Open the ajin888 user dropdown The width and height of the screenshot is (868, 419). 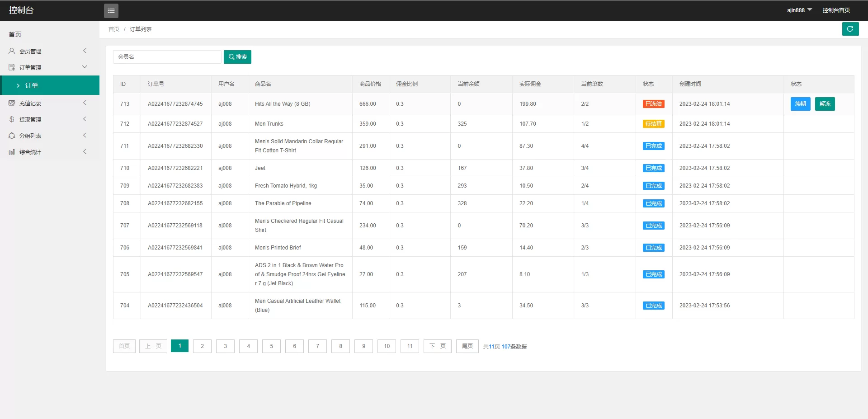799,10
